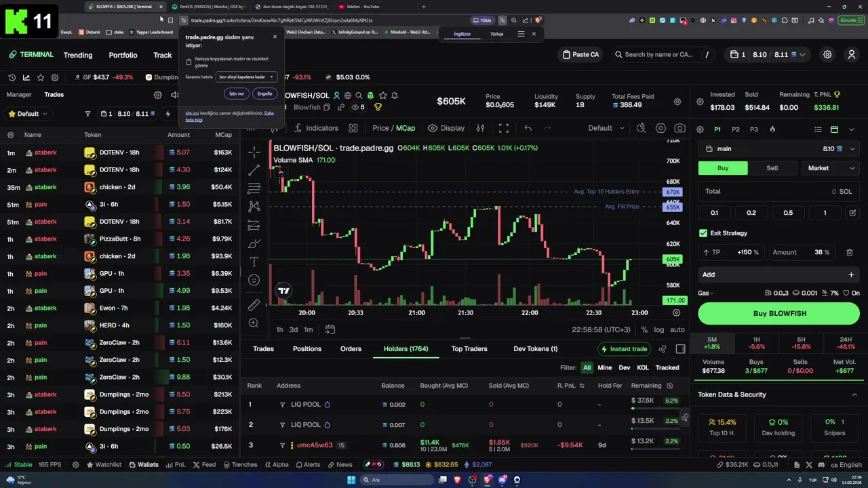Select the trend line drawing tool

coord(254,170)
